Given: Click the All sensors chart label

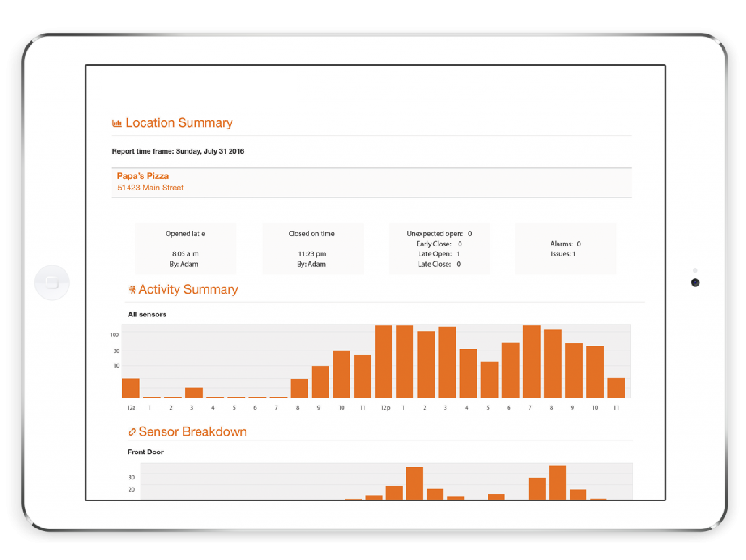Looking at the screenshot, I should (147, 315).
